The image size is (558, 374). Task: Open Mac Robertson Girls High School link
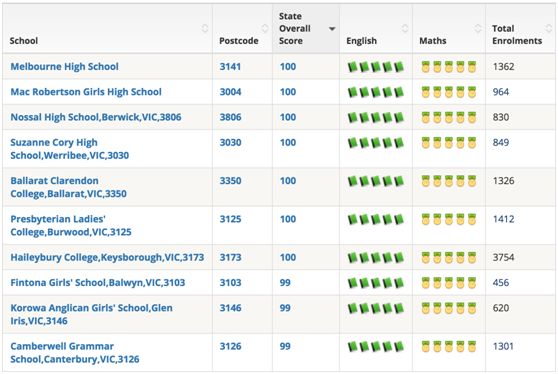(86, 92)
